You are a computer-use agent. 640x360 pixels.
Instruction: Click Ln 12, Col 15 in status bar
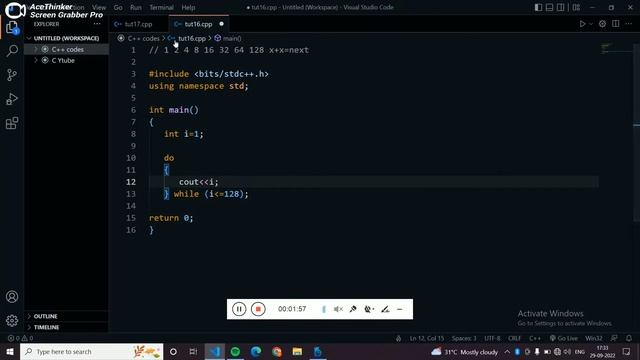pyautogui.click(x=427, y=338)
